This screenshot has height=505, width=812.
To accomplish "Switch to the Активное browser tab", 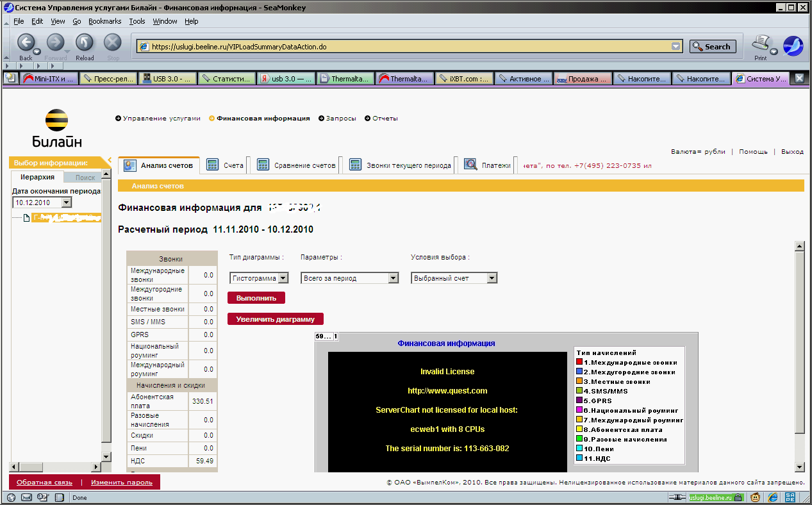I will point(524,79).
